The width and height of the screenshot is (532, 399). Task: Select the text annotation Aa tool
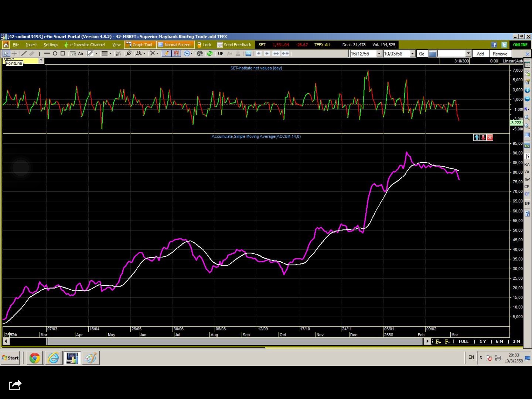(x=81, y=54)
